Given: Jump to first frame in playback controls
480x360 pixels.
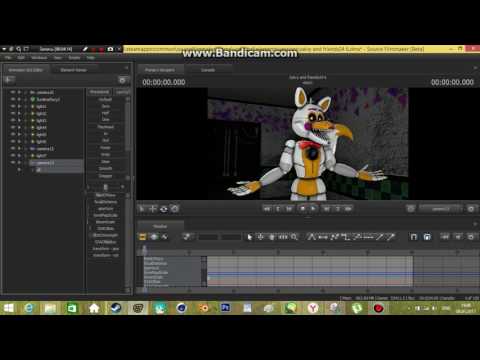Looking at the screenshot, I should [267, 209].
